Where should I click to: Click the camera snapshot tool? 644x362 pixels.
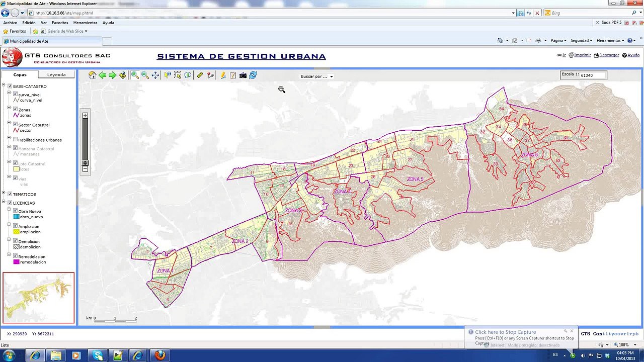click(x=243, y=75)
